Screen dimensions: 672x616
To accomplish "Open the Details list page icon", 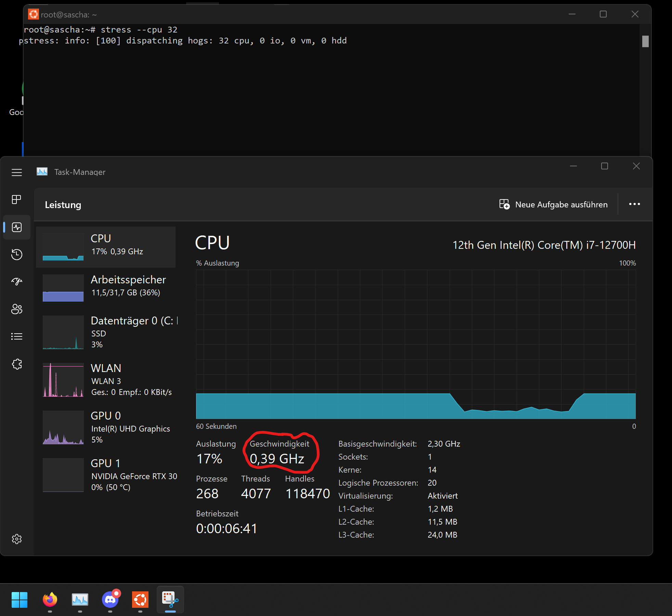I will click(x=16, y=336).
